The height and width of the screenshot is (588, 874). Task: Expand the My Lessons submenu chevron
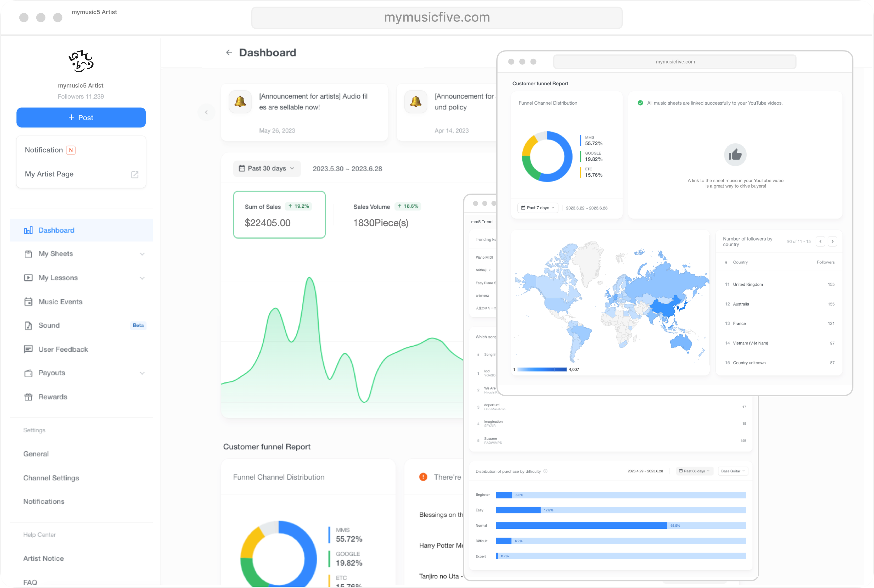click(x=142, y=278)
